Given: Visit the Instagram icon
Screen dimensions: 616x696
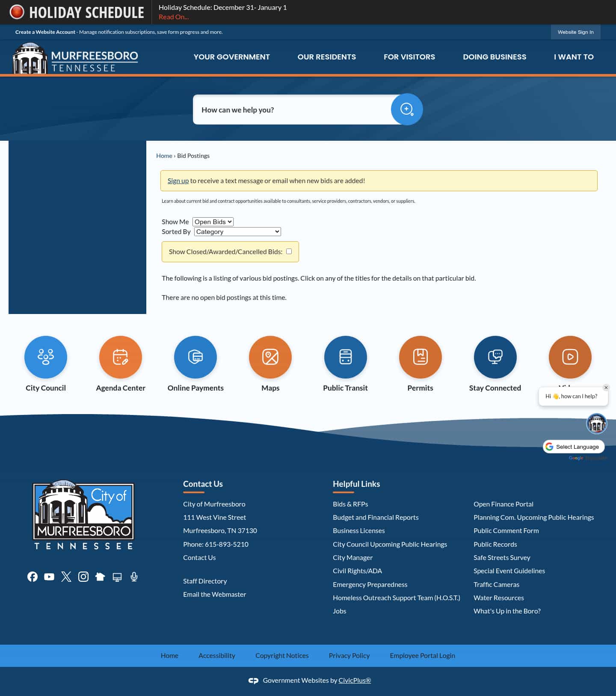Looking at the screenshot, I should coord(83,577).
